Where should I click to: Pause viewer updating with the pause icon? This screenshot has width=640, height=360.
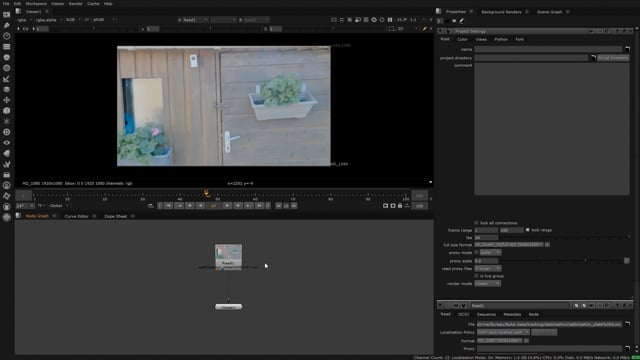pos(390,20)
